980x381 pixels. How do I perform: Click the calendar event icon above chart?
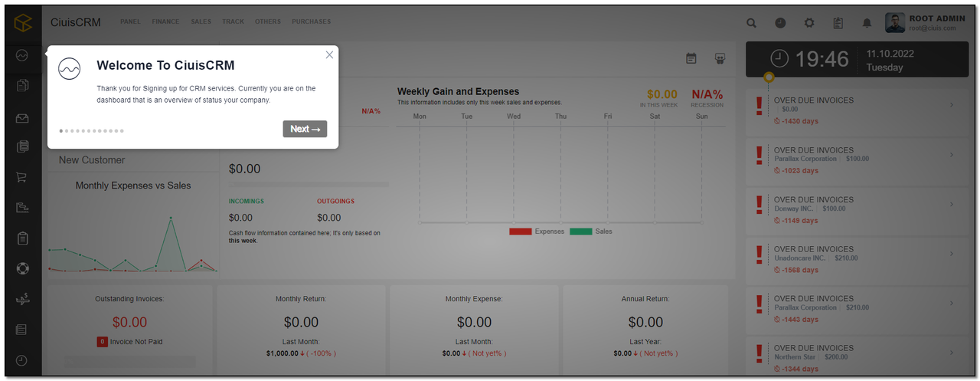[691, 58]
